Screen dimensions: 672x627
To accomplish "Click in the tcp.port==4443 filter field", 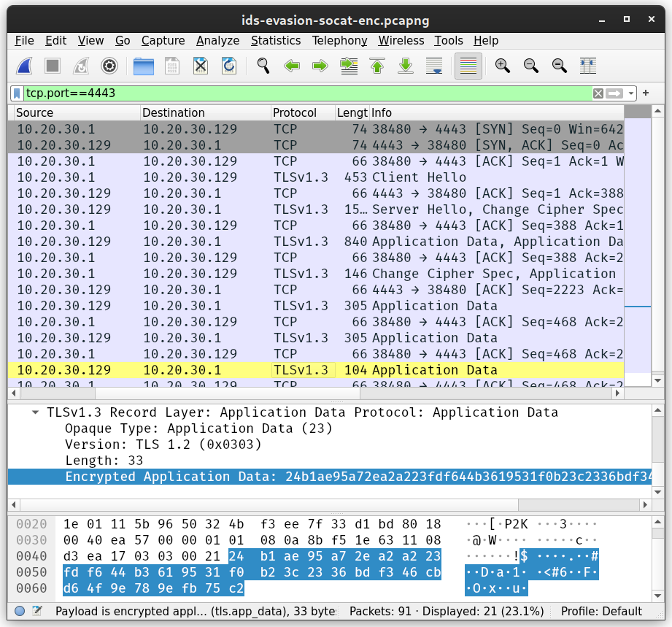I will click(306, 93).
